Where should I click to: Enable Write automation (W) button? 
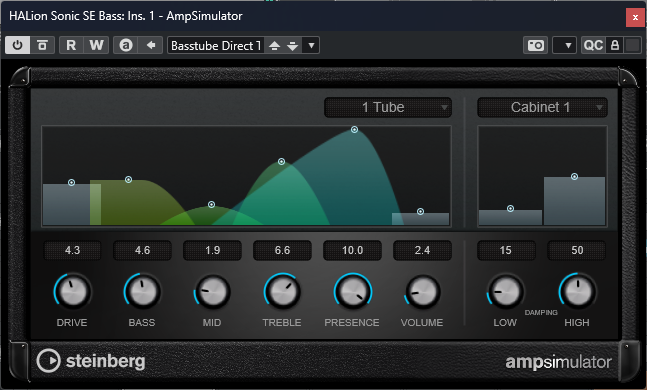pyautogui.click(x=97, y=45)
